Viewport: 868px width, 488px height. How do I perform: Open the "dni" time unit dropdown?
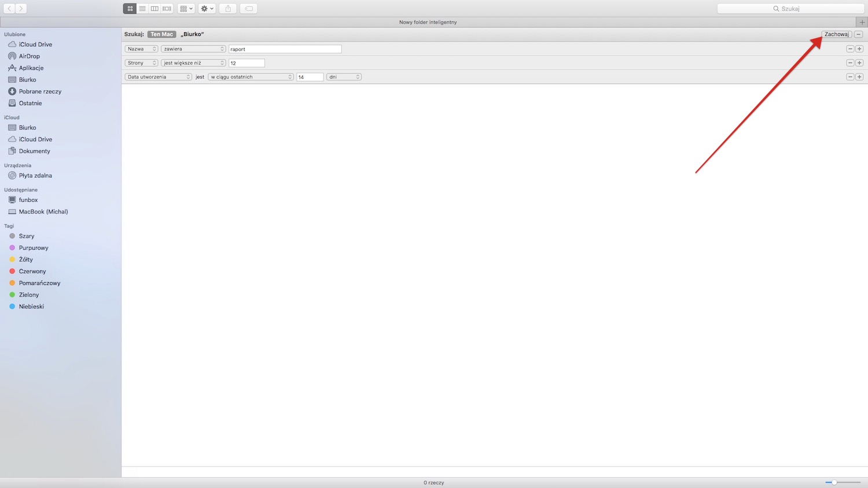click(x=344, y=77)
